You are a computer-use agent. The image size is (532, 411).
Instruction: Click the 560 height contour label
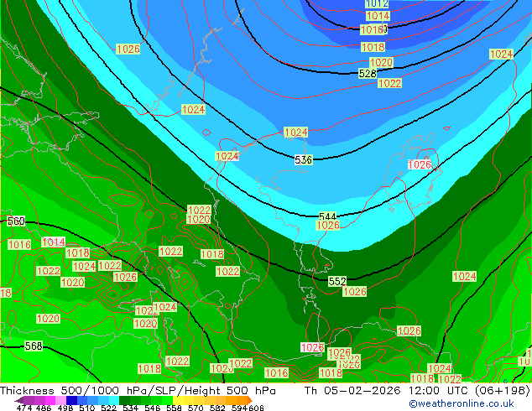(x=16, y=221)
